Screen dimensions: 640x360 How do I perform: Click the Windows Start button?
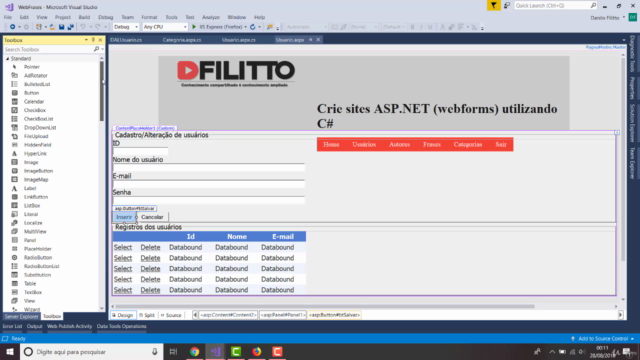10,351
